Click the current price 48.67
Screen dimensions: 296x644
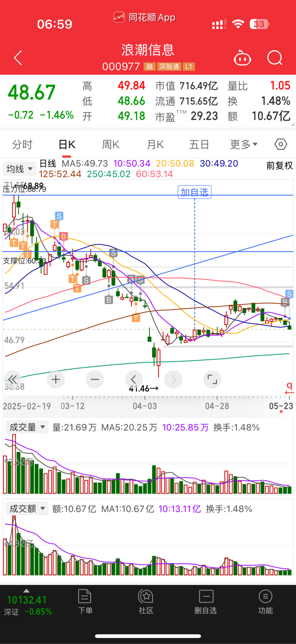point(32,93)
